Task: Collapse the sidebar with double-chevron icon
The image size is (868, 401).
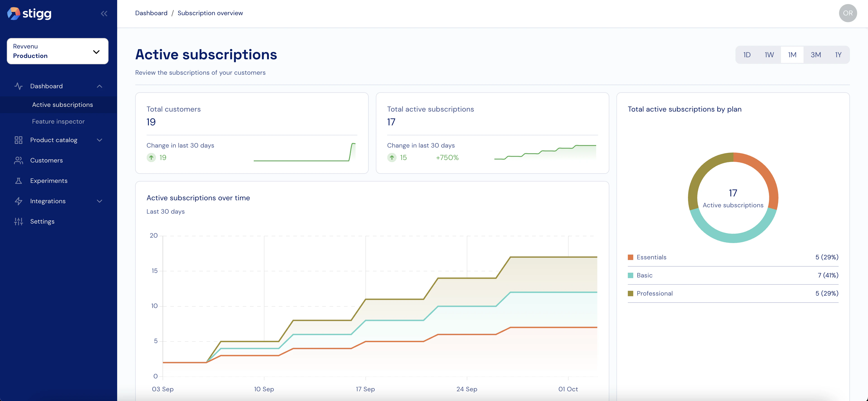Action: point(104,14)
